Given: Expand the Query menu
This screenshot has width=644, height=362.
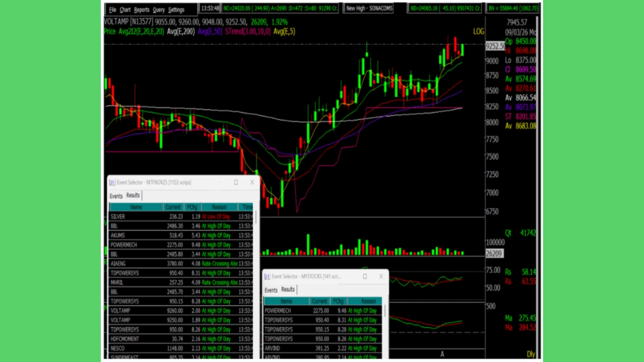Looking at the screenshot, I should point(159,10).
